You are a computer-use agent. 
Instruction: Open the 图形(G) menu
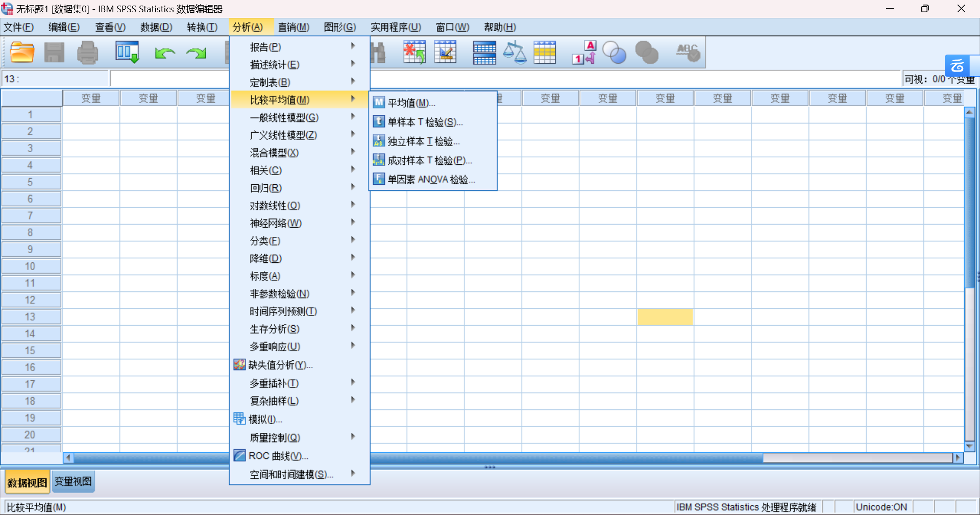point(340,27)
